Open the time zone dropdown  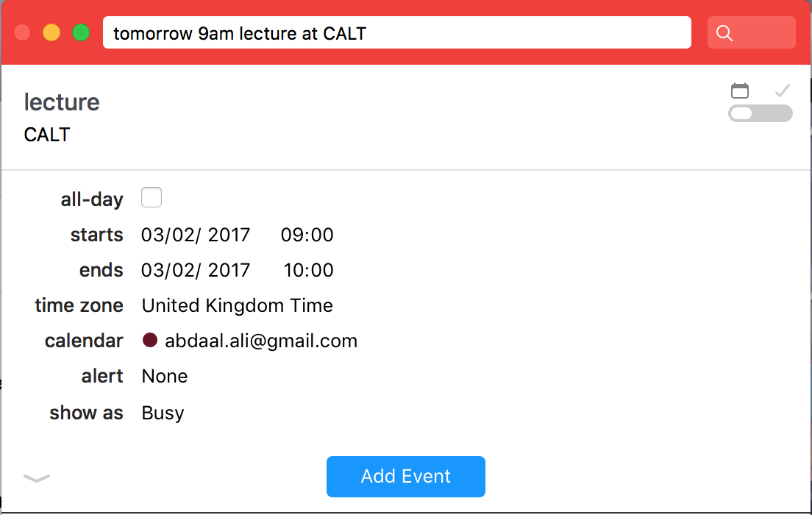237,305
